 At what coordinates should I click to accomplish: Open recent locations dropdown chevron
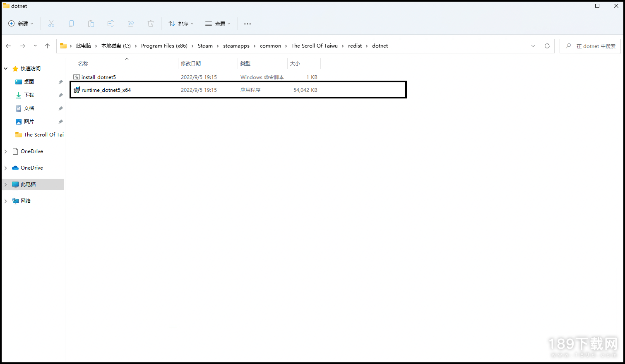pos(35,46)
